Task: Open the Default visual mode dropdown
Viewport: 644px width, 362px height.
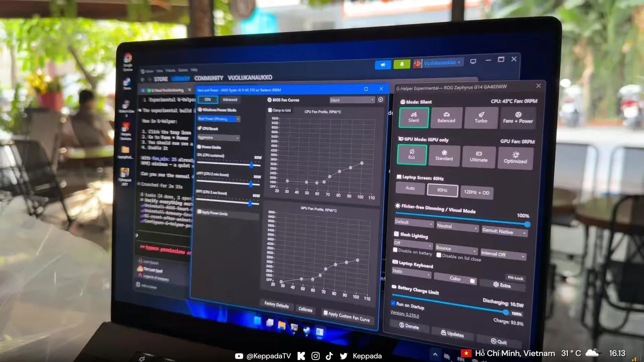Action: click(414, 222)
